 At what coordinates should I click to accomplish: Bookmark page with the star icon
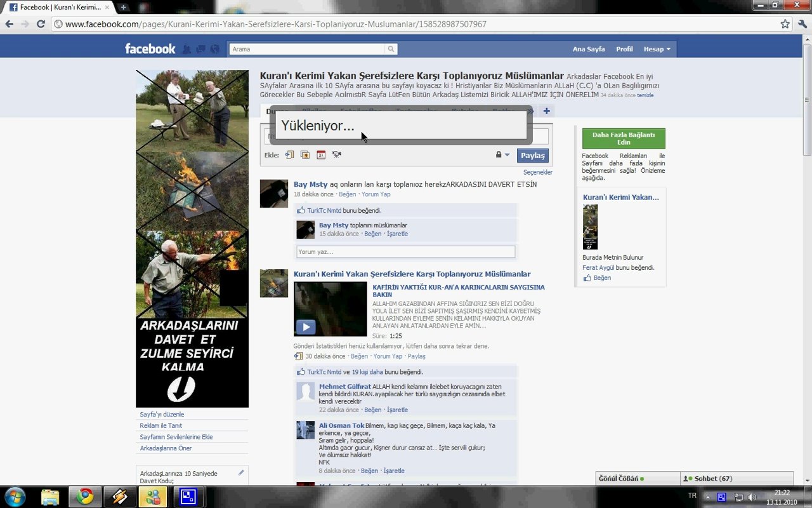click(785, 24)
